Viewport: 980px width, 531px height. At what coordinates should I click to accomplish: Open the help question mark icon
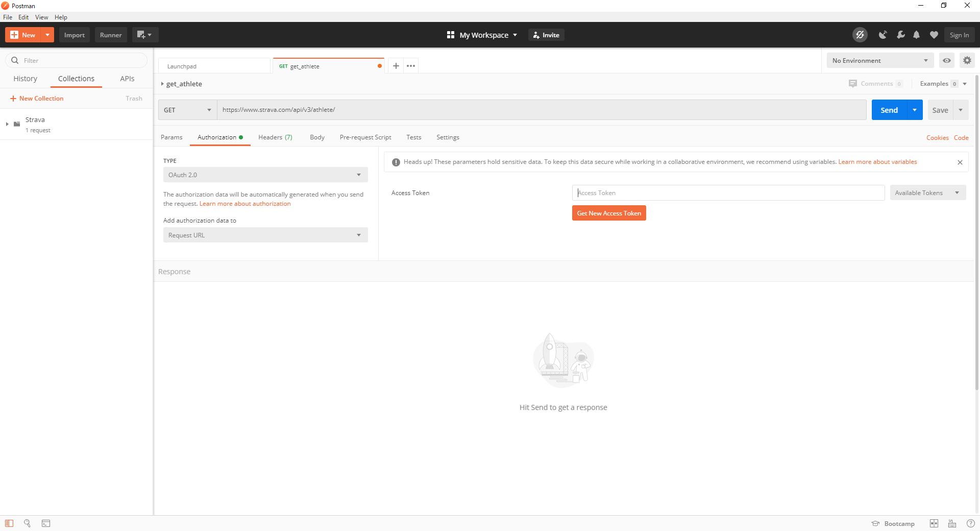(971, 523)
